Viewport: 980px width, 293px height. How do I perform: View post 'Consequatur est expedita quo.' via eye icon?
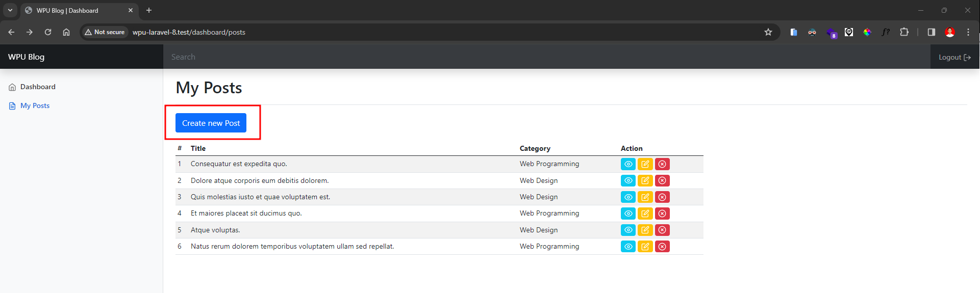point(628,164)
